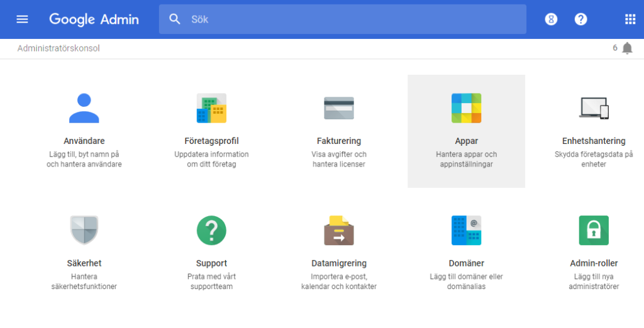Open the Datamigrering box icon
This screenshot has width=644, height=328.
339,230
